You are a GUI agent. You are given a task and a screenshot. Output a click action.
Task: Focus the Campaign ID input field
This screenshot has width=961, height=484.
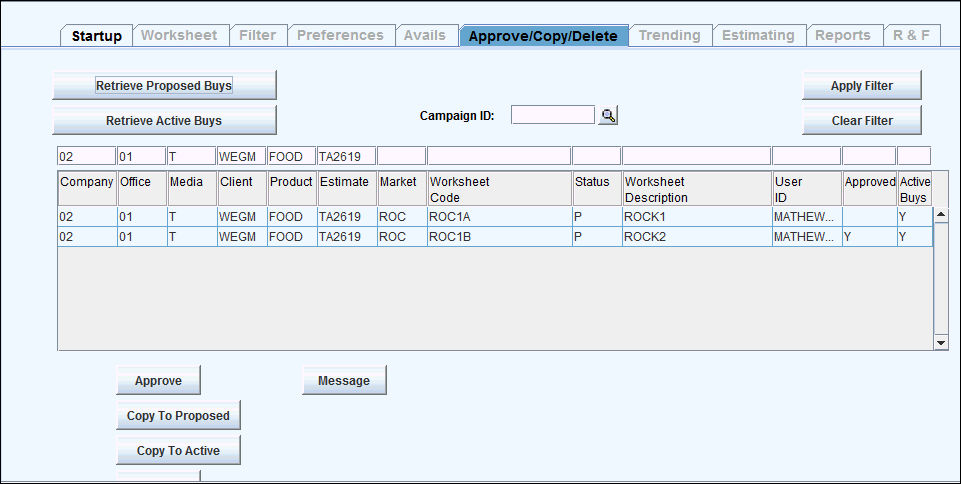click(x=553, y=115)
